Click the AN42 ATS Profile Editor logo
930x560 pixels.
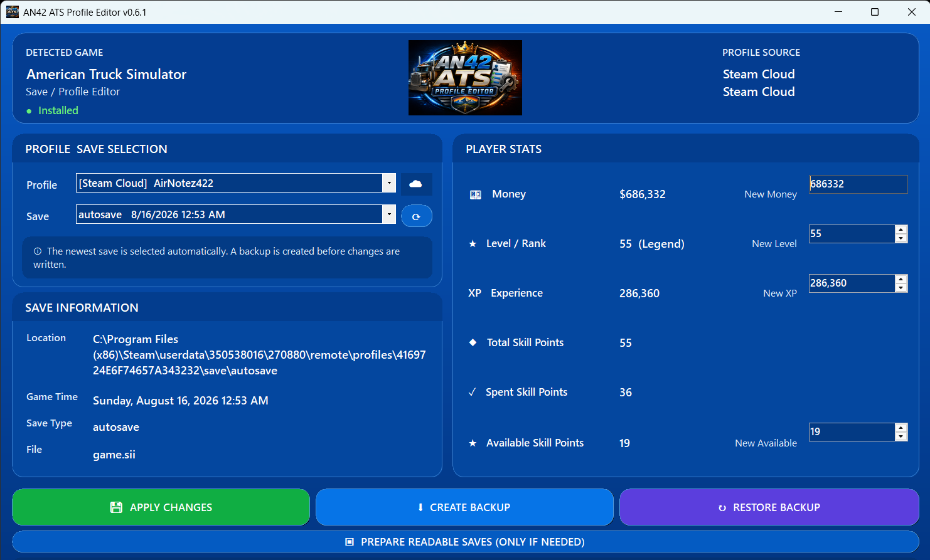click(465, 78)
